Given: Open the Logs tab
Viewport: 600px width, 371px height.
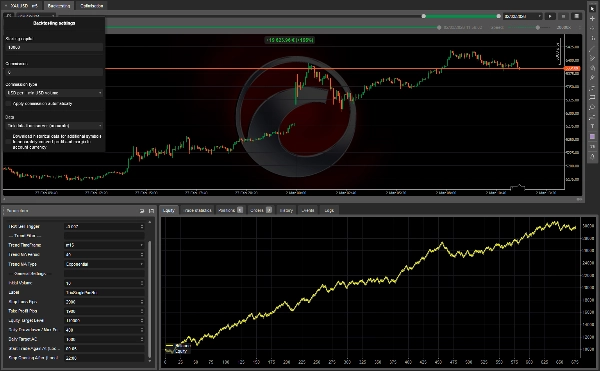Looking at the screenshot, I should pos(329,210).
